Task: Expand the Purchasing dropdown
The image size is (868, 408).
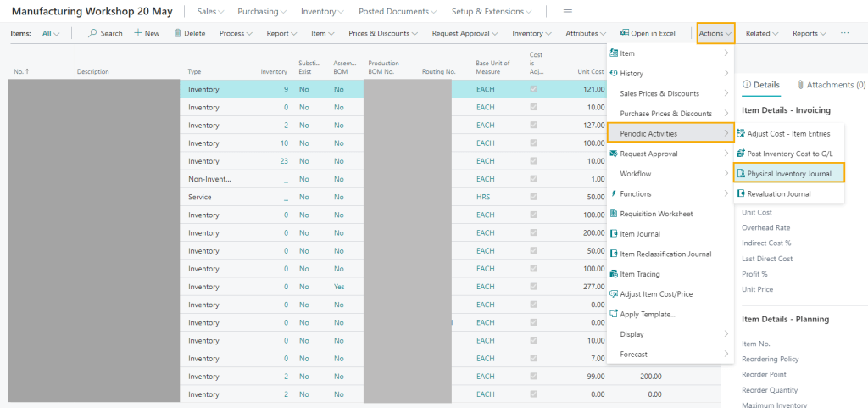Action: (x=262, y=12)
